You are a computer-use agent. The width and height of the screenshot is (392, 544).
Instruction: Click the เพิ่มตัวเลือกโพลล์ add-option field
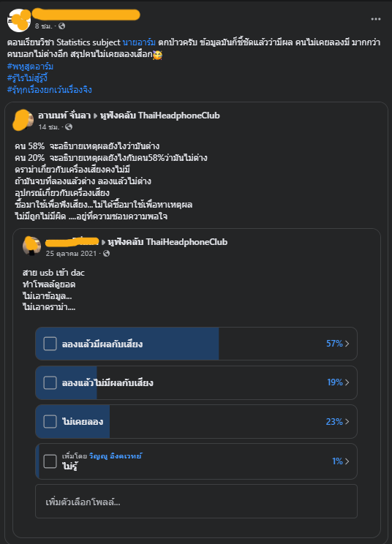pos(196,502)
